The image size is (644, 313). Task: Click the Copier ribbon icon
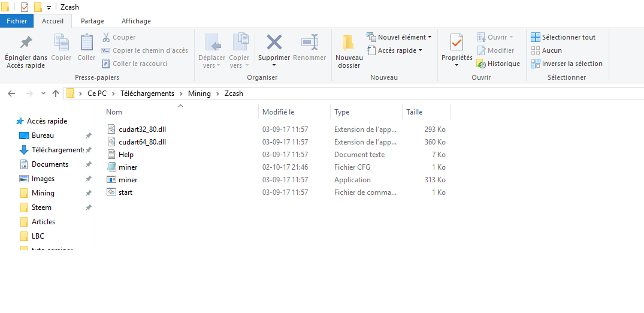tap(61, 42)
